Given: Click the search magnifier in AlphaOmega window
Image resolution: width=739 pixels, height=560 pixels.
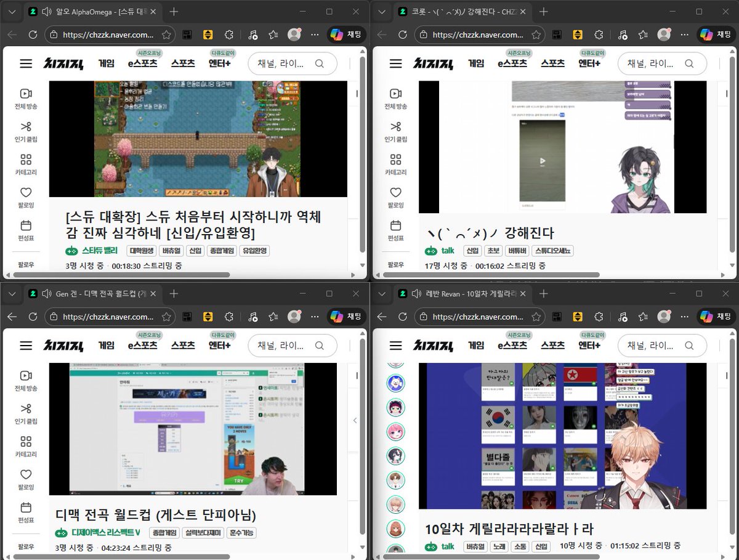Looking at the screenshot, I should [319, 63].
